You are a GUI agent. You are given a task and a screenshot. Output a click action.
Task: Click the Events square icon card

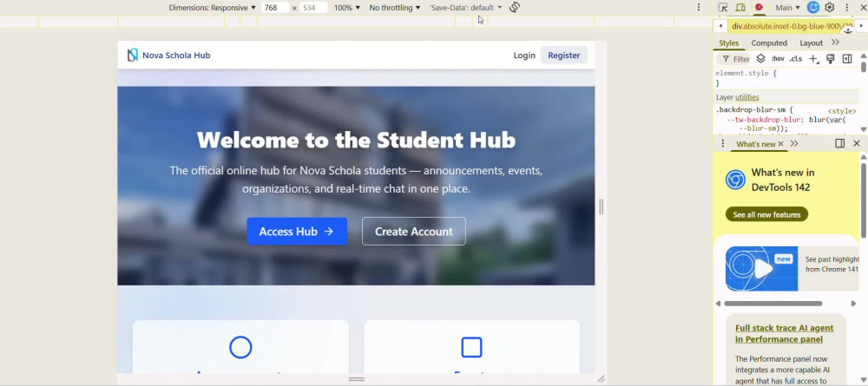pyautogui.click(x=471, y=348)
